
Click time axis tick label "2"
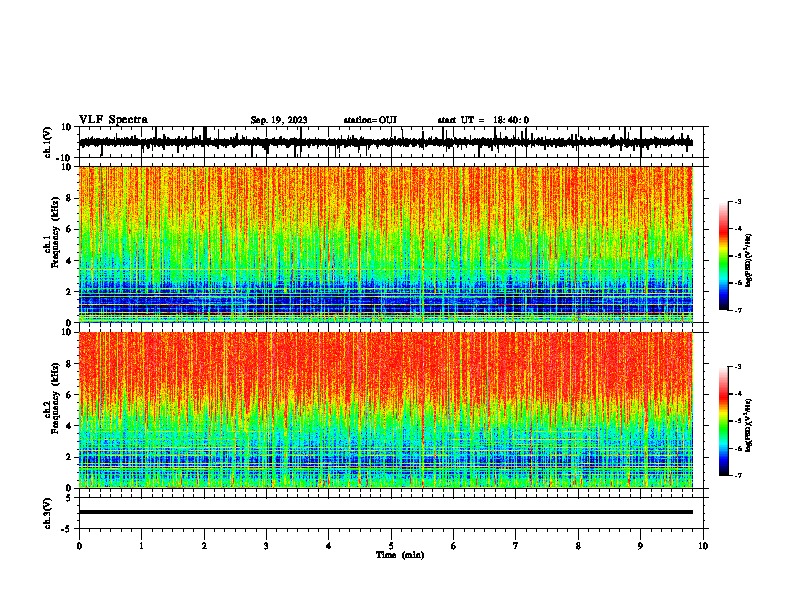(204, 546)
